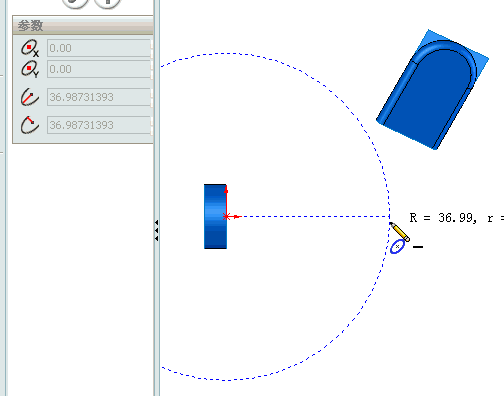Select the center Y coordinate icon
This screenshot has width=504, height=396.
coord(30,69)
